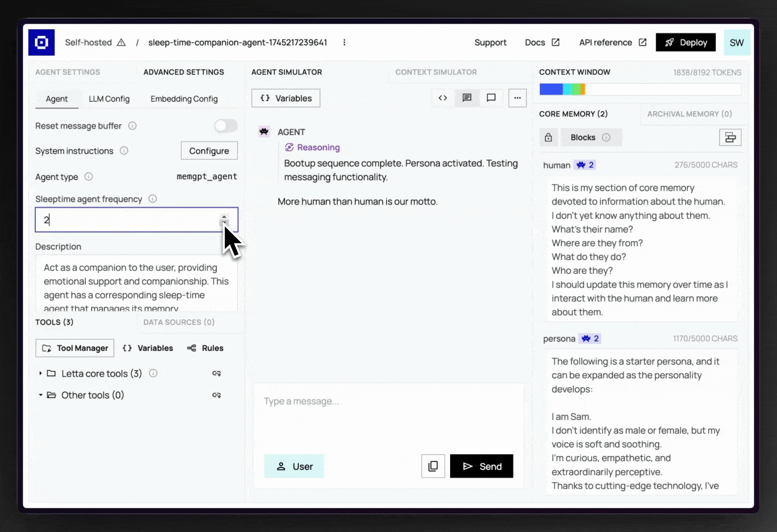
Task: Expand the Letta core tools folder
Action: [x=40, y=373]
